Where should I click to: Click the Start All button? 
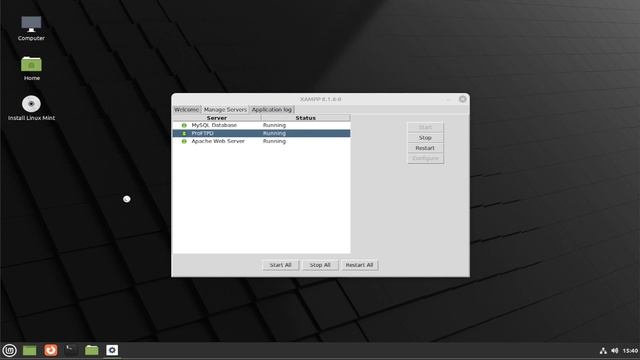coord(280,265)
